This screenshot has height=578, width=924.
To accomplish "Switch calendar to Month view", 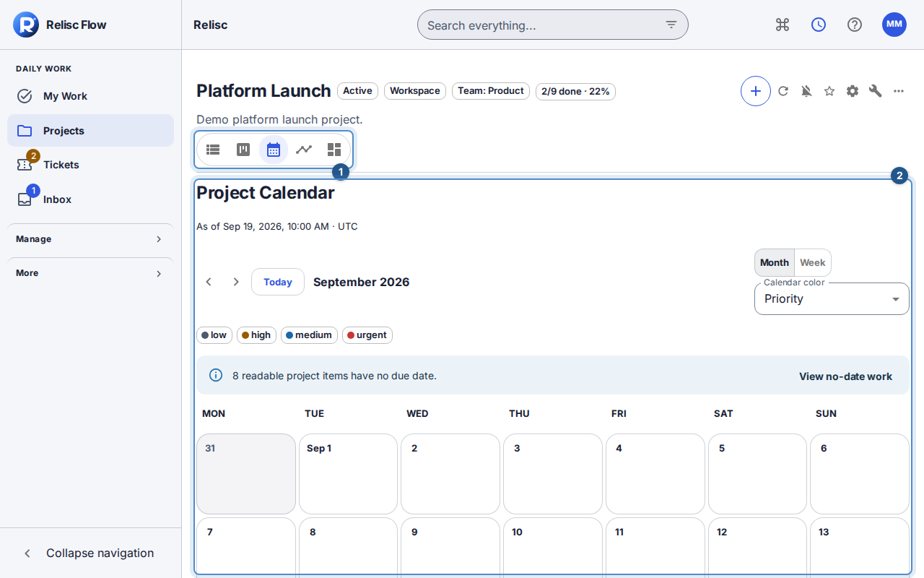I will (x=775, y=263).
